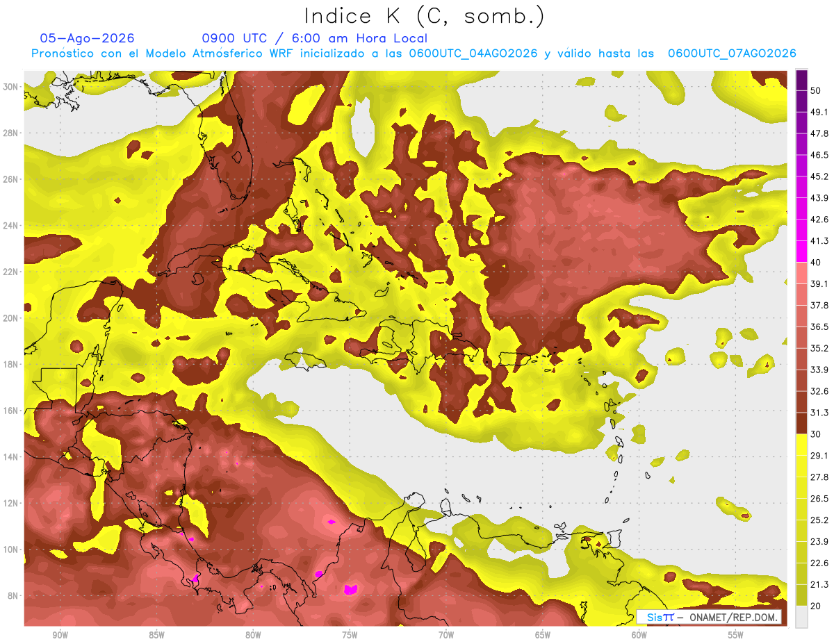Click legend value '35.2'
The image size is (834, 644).
click(x=819, y=348)
